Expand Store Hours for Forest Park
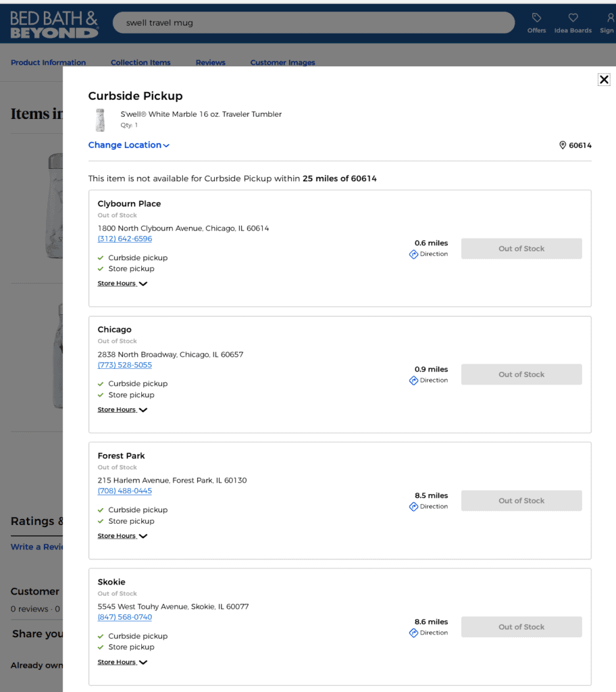This screenshot has width=616, height=692. point(122,536)
